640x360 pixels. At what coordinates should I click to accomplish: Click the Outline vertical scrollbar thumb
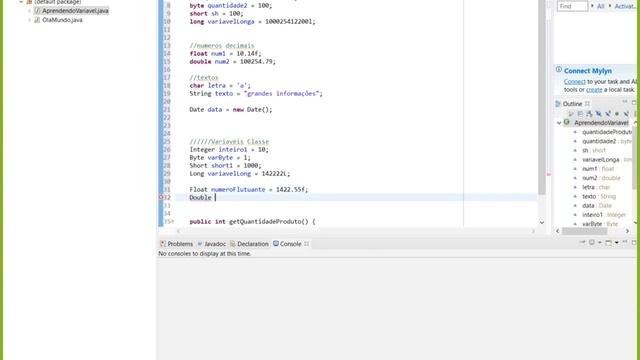click(635, 159)
